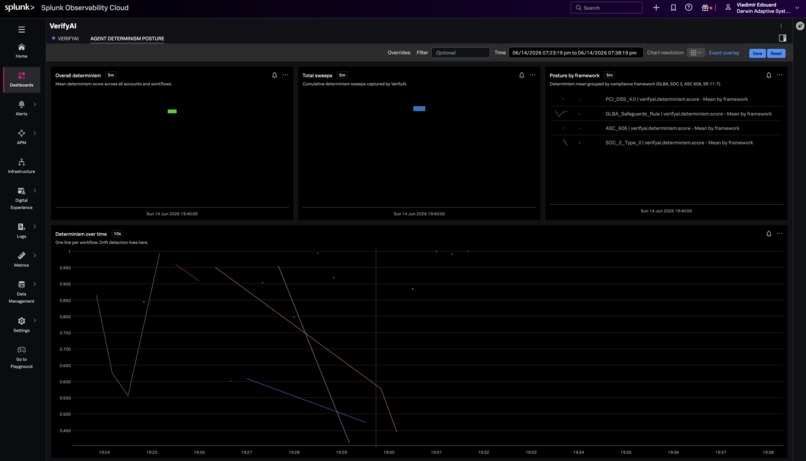806x461 pixels.
Task: Switch to VERIFYAI tab
Action: 68,39
